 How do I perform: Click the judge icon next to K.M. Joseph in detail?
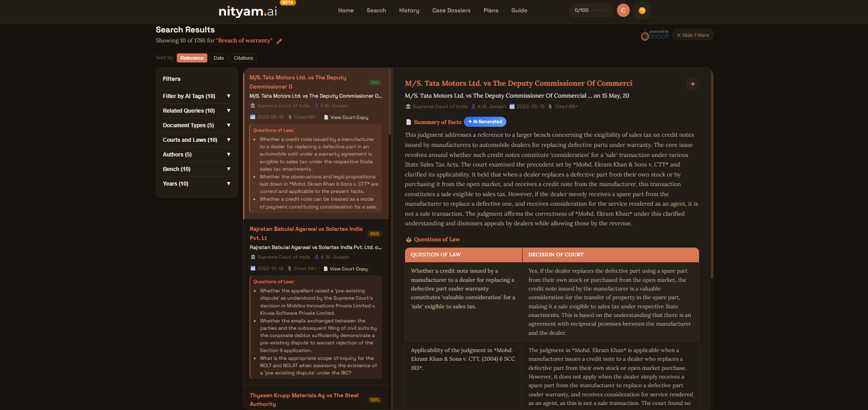[x=473, y=107]
